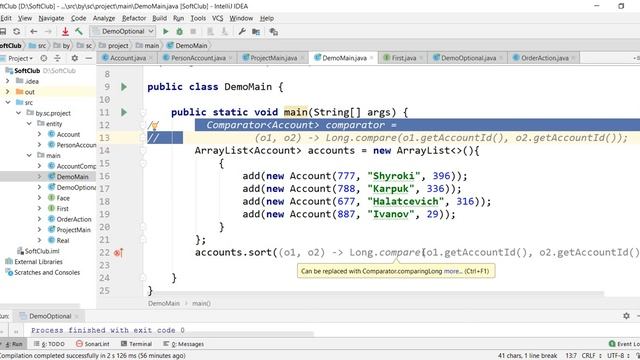640x360 pixels.
Task: Click 'more..' link in inspection tooltip
Action: (x=452, y=271)
